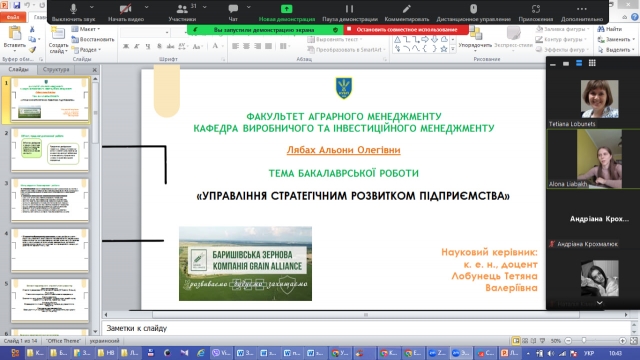Open the Zoom more options menu
The width and height of the screenshot is (640, 360).
pos(582,12)
